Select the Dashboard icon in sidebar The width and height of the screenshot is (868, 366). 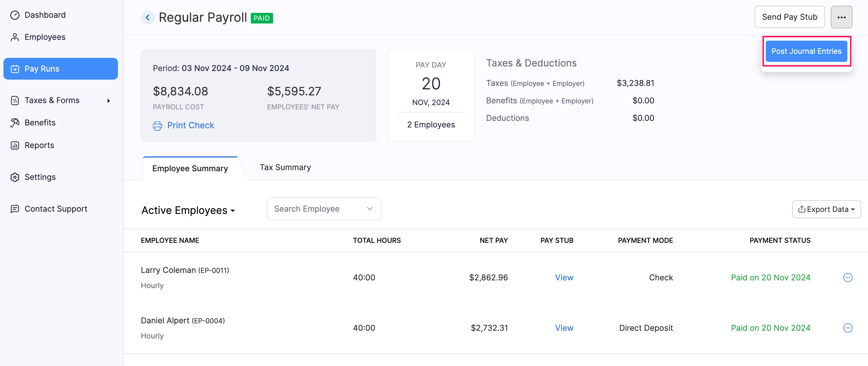(15, 15)
